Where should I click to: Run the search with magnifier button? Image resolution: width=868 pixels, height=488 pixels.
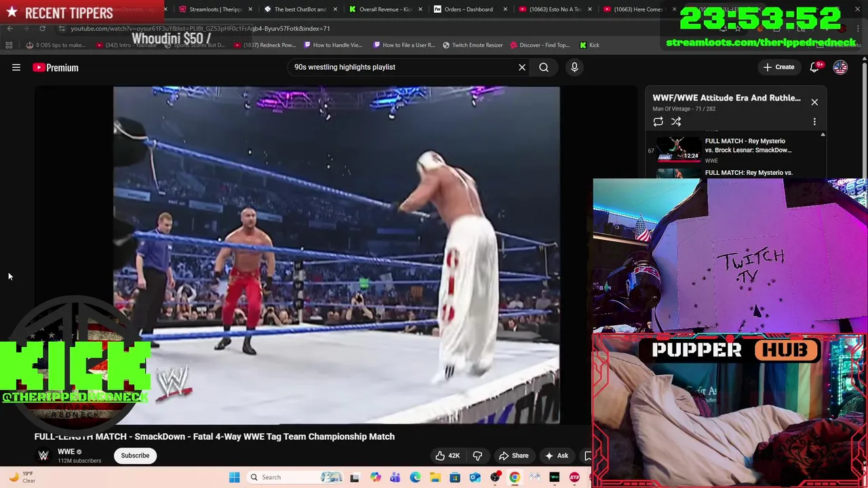pyautogui.click(x=544, y=67)
